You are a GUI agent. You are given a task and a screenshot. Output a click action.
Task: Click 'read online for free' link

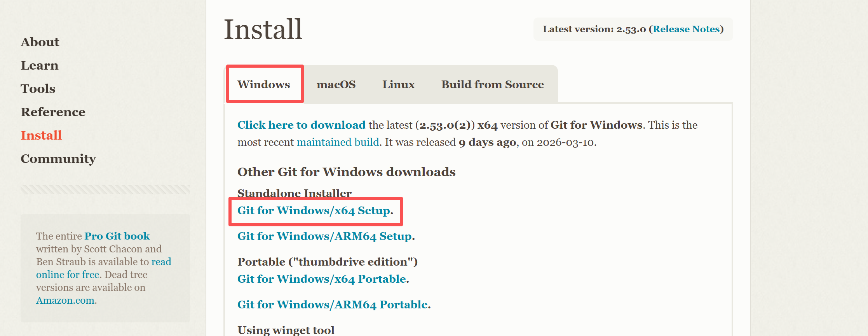tap(104, 268)
